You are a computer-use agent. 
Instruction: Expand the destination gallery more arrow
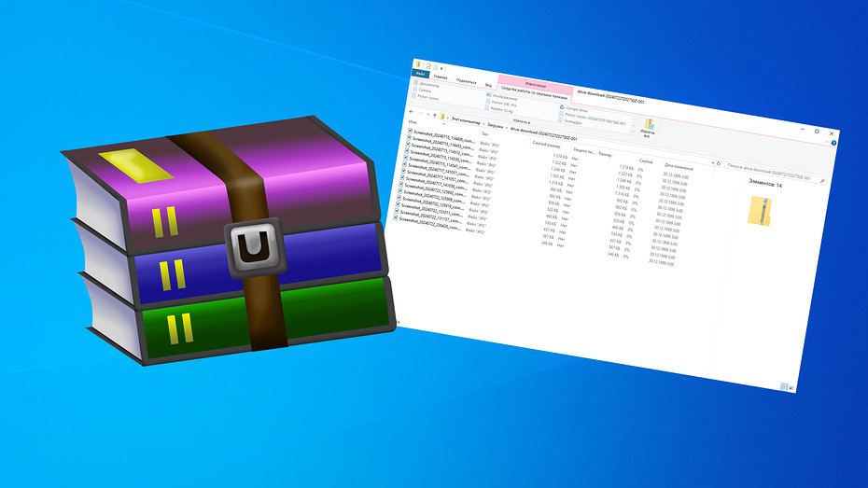tap(633, 132)
